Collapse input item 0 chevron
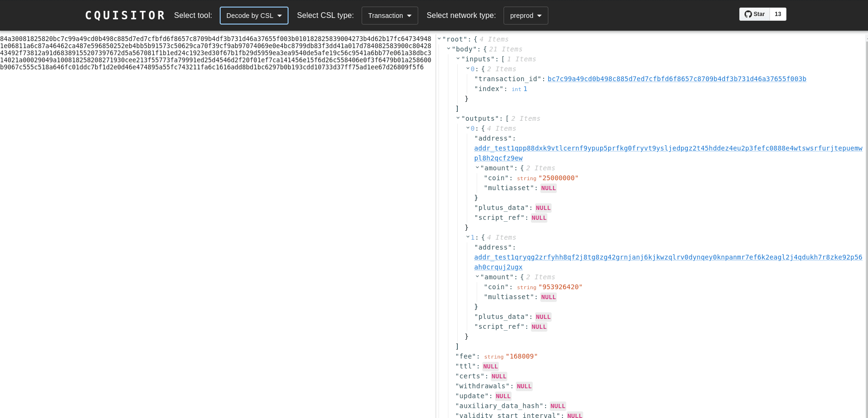The width and height of the screenshot is (868, 418). (468, 69)
